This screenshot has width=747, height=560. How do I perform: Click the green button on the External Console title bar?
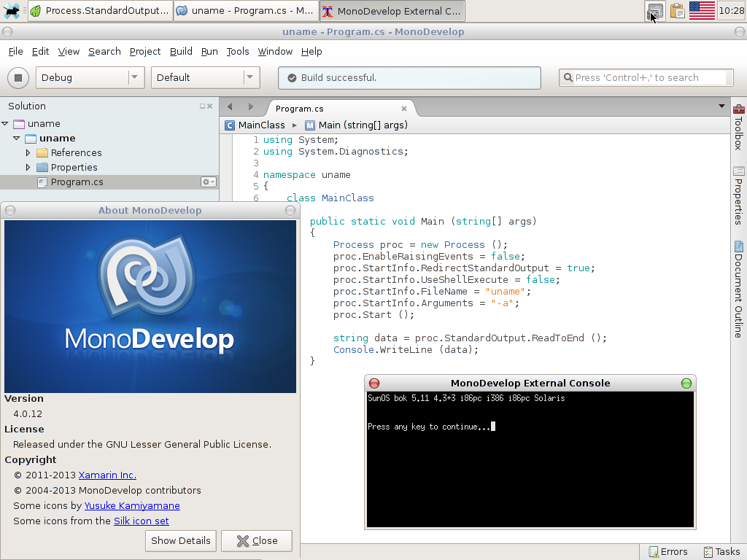tap(686, 384)
